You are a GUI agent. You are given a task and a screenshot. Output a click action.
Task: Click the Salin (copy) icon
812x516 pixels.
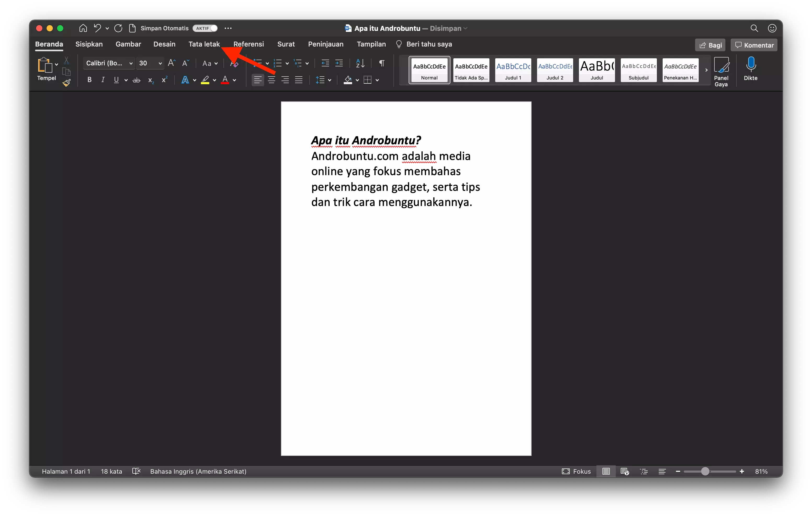pos(66,71)
